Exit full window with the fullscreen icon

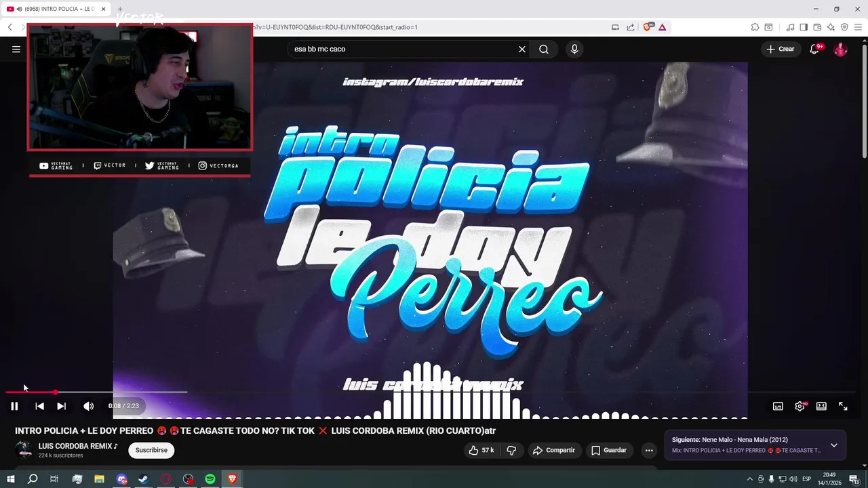843,406
